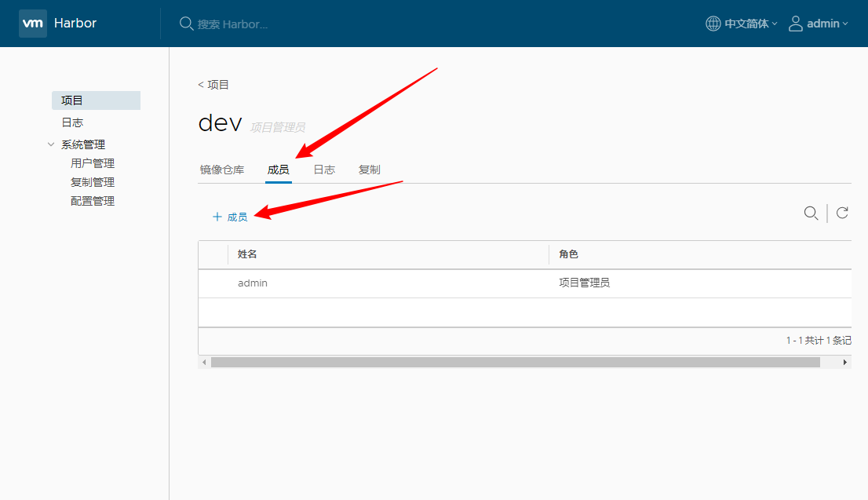
Task: Click the admin user avatar icon
Action: pyautogui.click(x=796, y=24)
